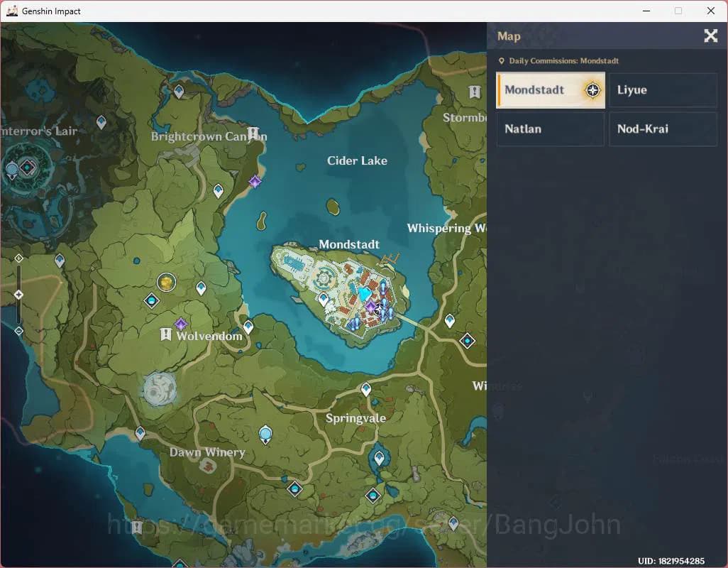Select the waypoint east of Mondstadt bridge

[449, 320]
